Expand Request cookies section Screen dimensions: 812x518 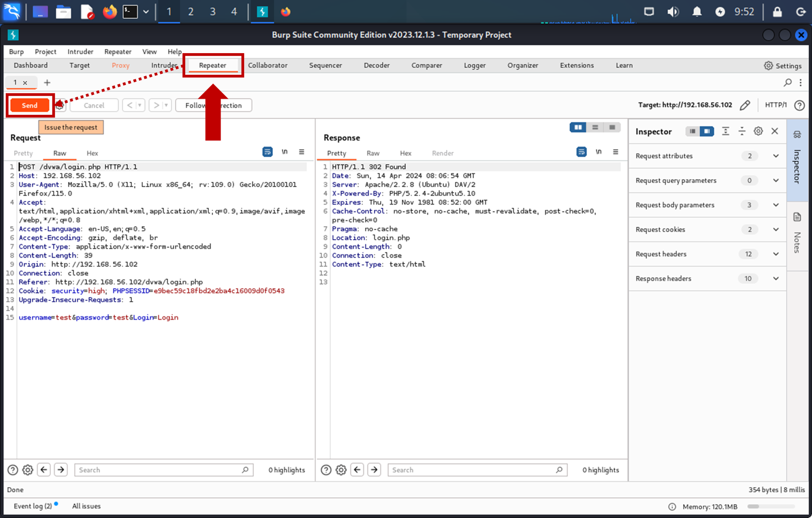(x=707, y=229)
